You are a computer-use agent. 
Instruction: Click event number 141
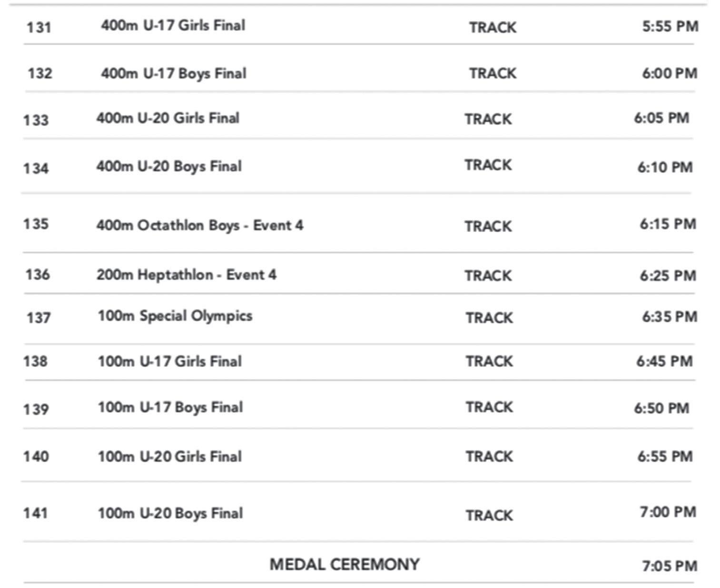tap(35, 513)
